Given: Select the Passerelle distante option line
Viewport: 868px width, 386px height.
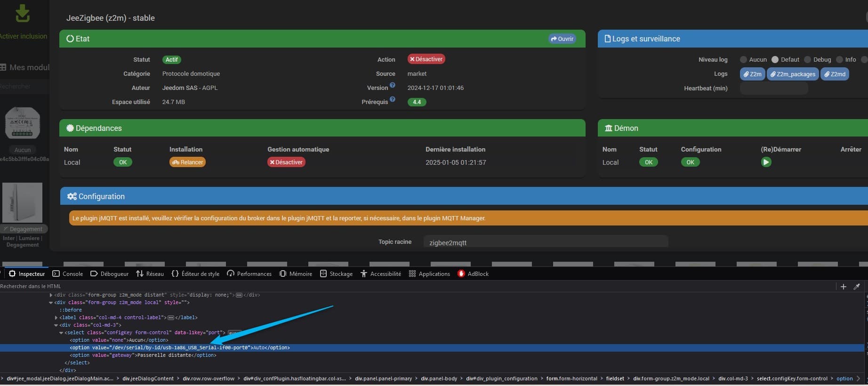Looking at the screenshot, I should click(x=143, y=355).
